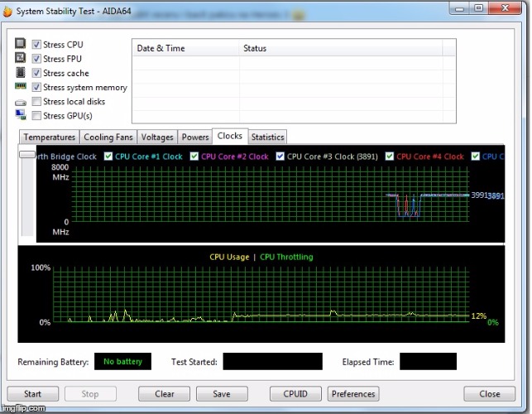The width and height of the screenshot is (532, 414).
Task: Open the Statistics tab
Action: point(268,137)
